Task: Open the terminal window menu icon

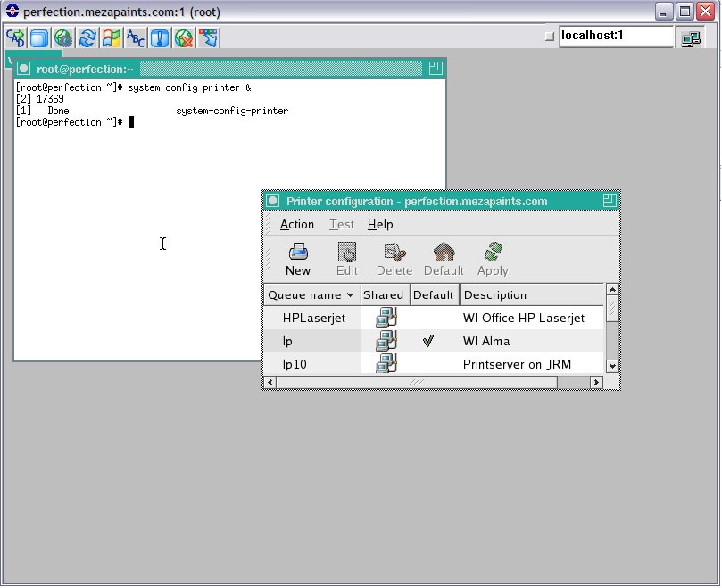Action: point(23,69)
